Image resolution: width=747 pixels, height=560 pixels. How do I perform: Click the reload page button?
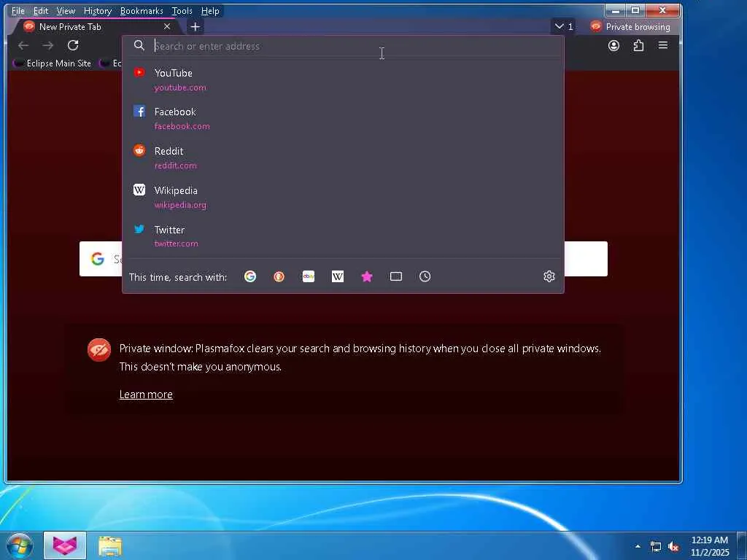(73, 45)
